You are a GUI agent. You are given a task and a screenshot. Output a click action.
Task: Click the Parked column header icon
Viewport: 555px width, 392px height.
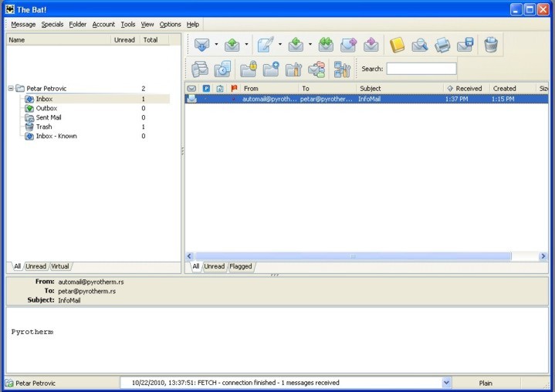click(206, 89)
